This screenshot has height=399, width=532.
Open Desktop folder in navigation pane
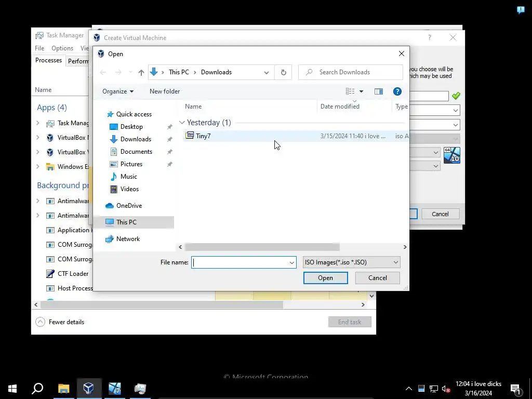click(x=131, y=127)
